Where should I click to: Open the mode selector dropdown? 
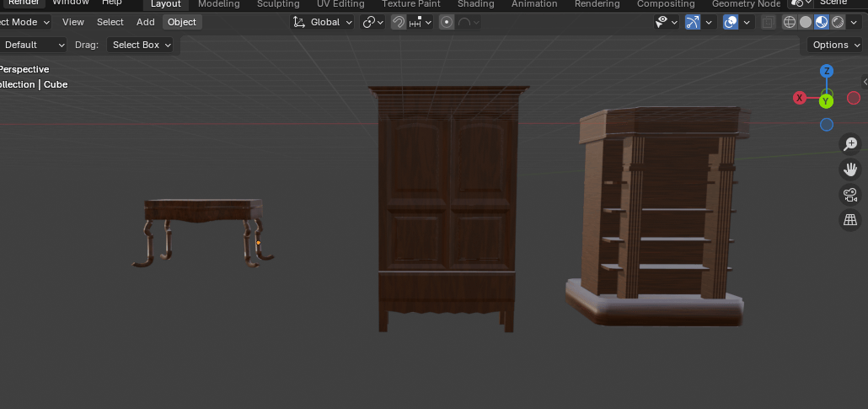[25, 22]
